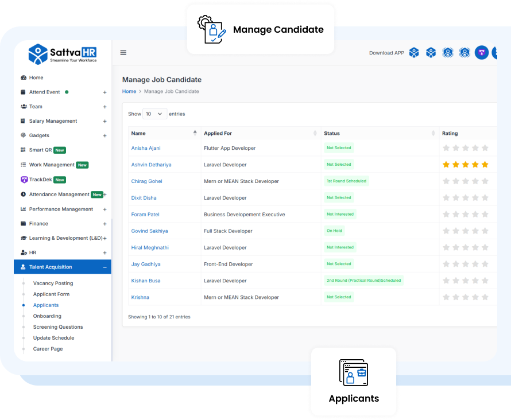Open candidate Ashvin Dethariya link
Viewport: 511px width, 420px height.
click(x=151, y=165)
